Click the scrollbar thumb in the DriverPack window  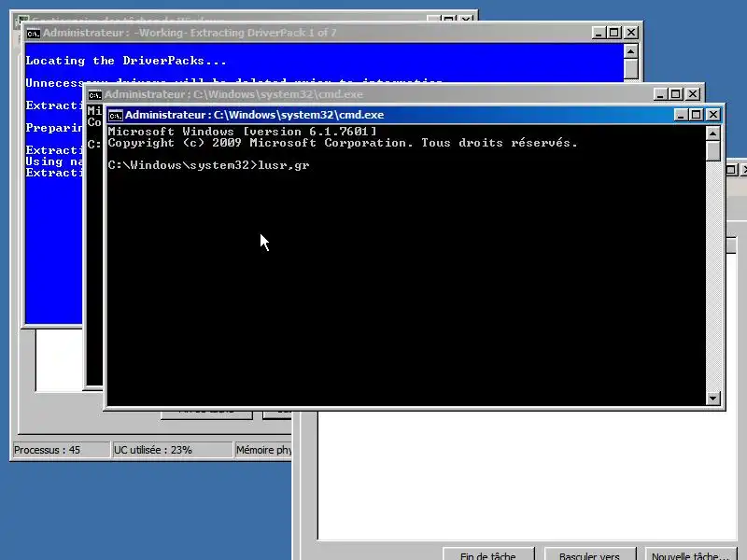click(x=631, y=68)
